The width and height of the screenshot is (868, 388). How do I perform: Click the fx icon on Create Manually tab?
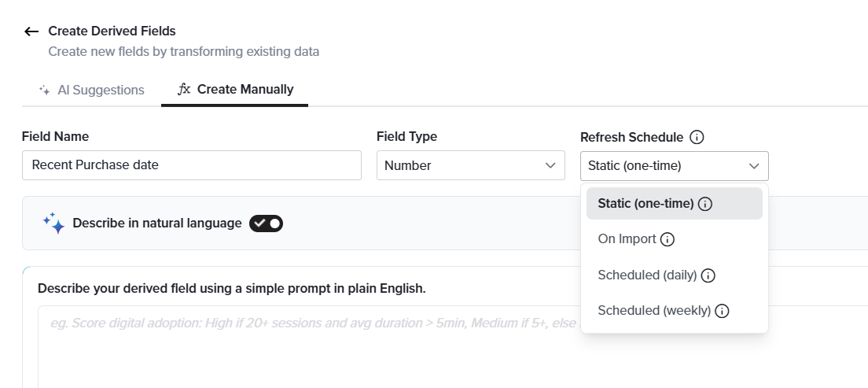pyautogui.click(x=184, y=89)
